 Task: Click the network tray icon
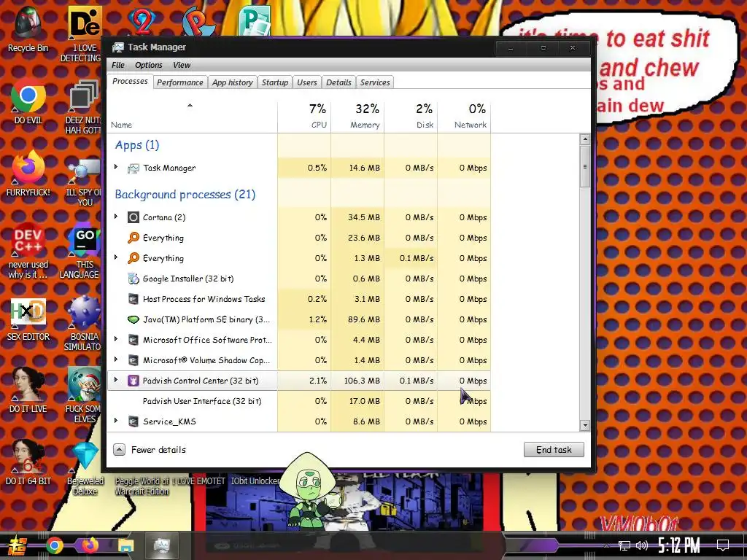(624, 545)
